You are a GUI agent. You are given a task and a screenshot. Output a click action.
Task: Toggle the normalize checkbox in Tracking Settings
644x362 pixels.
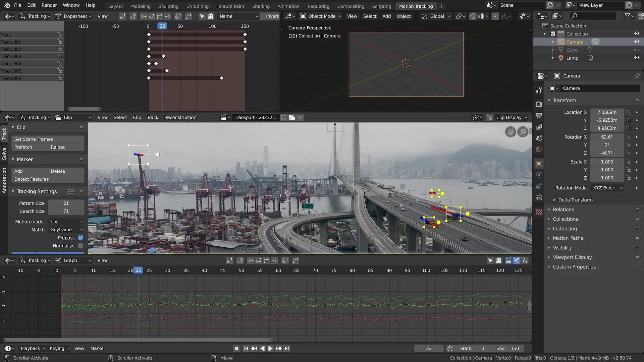pos(80,246)
